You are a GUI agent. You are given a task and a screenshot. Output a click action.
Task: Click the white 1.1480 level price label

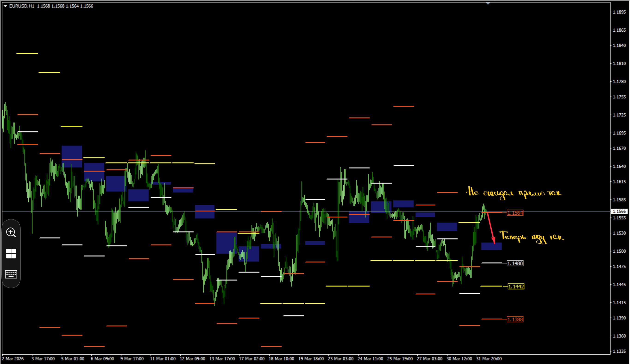coord(515,263)
